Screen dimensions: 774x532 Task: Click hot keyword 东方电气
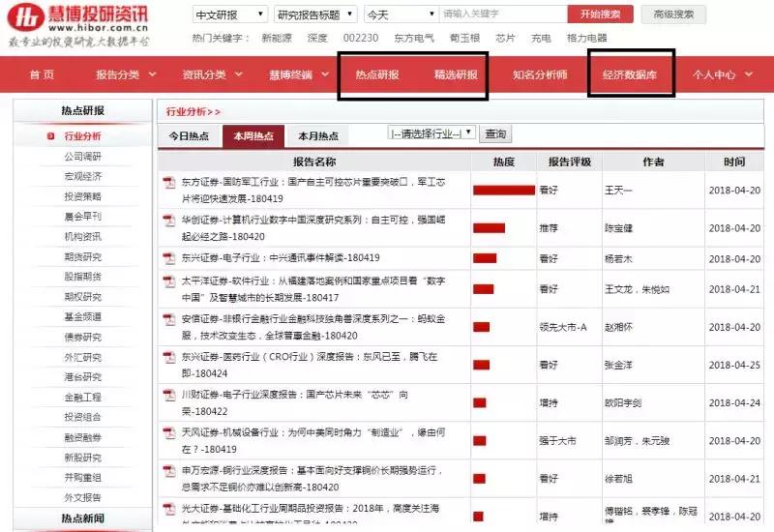(414, 38)
